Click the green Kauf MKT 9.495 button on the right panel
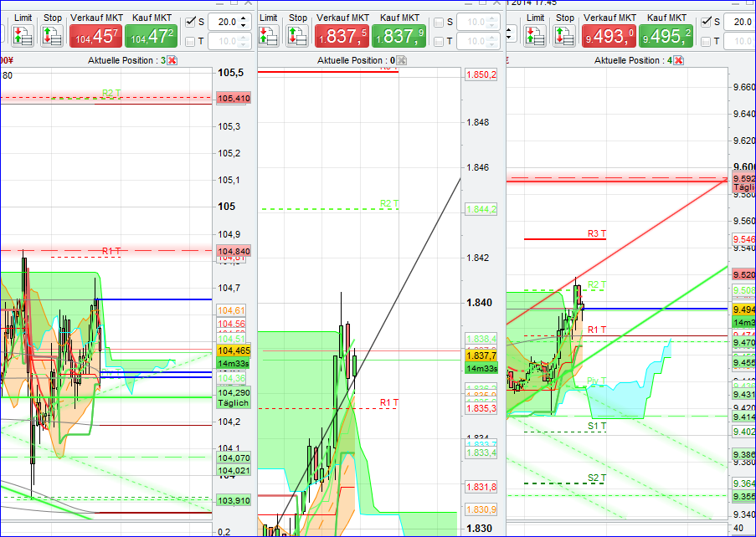756x537 pixels. tap(664, 36)
